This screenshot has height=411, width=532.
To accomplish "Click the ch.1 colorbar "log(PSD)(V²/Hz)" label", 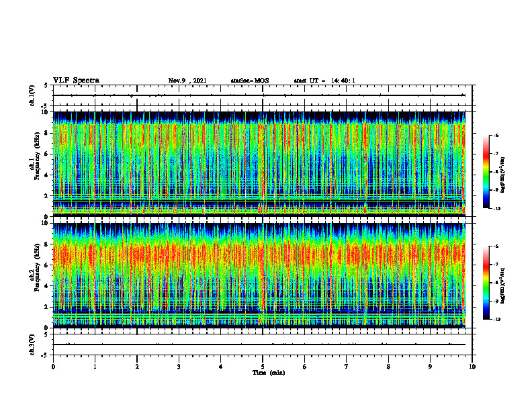I will [x=503, y=175].
